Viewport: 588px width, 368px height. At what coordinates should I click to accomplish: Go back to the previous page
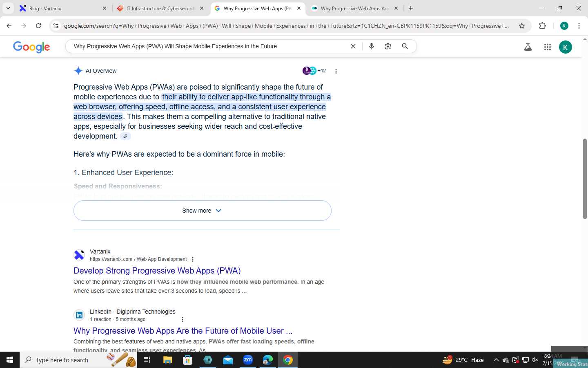[9, 26]
